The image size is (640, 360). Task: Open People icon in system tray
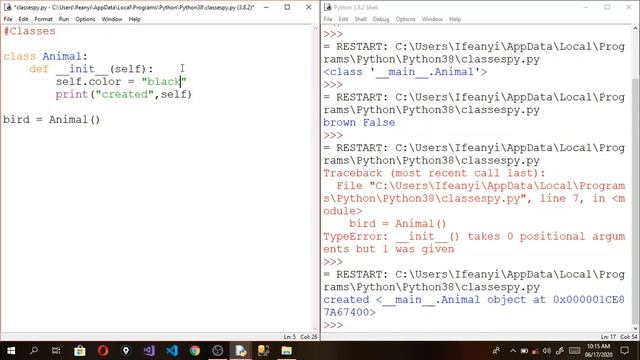[496, 351]
